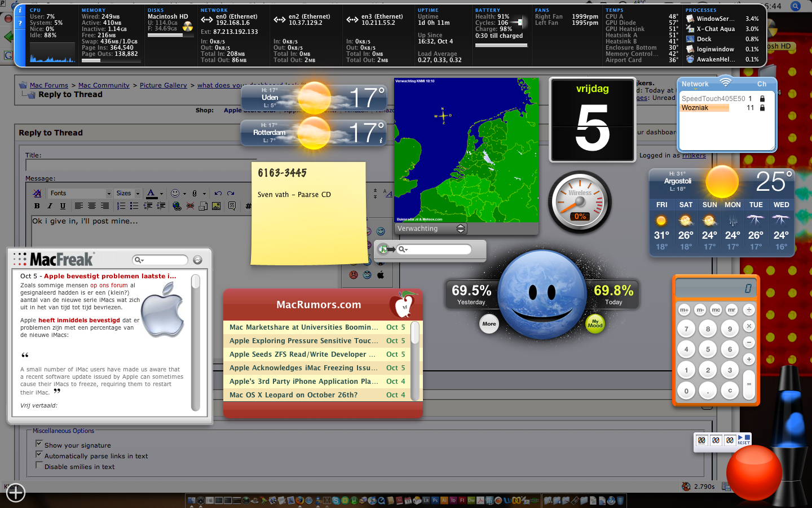
Task: Enable Show your signature checkbox
Action: 39,444
